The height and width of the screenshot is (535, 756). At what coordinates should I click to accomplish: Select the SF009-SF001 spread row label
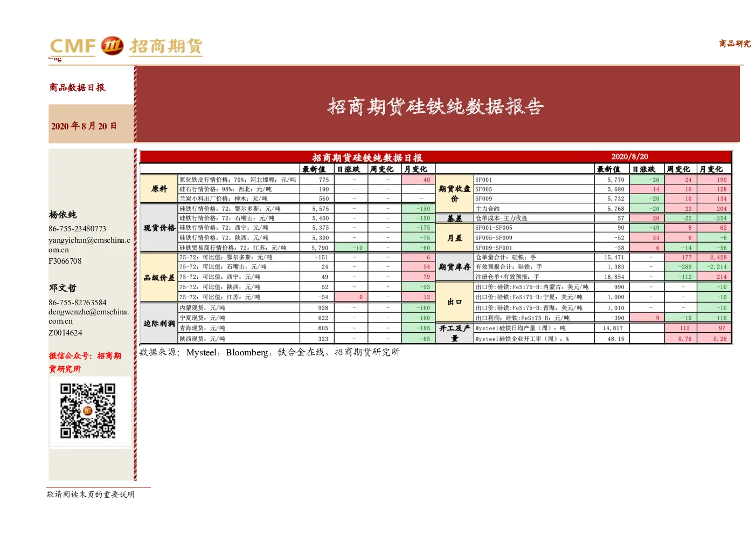tap(494, 248)
